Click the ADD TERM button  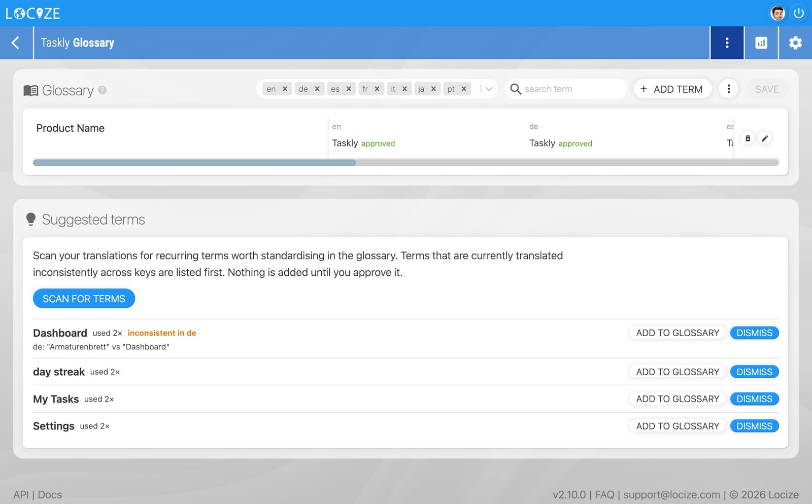(x=672, y=89)
